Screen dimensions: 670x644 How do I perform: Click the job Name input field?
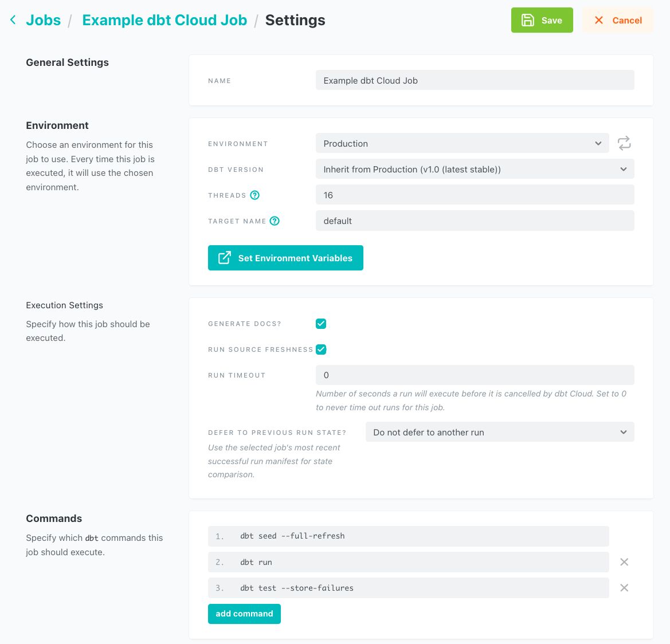tap(475, 81)
